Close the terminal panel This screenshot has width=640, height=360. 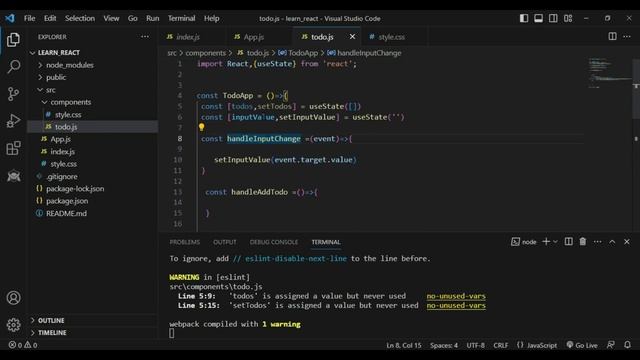click(627, 242)
